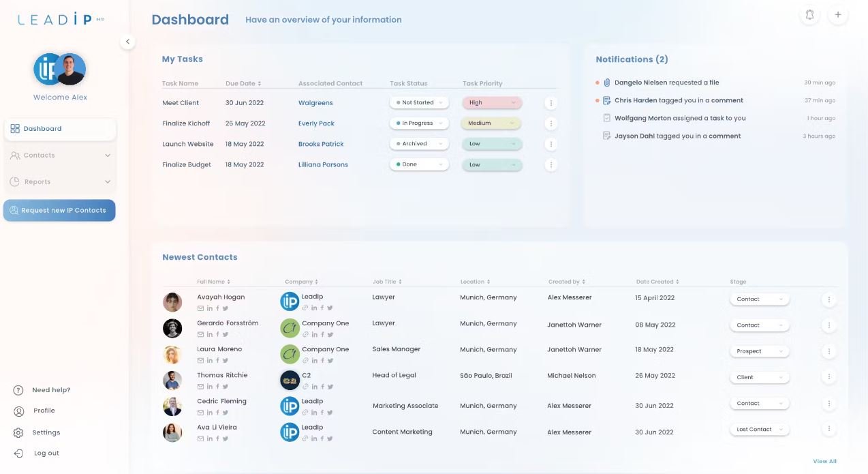Open Medium priority dropdown
868x474 pixels.
tap(492, 123)
